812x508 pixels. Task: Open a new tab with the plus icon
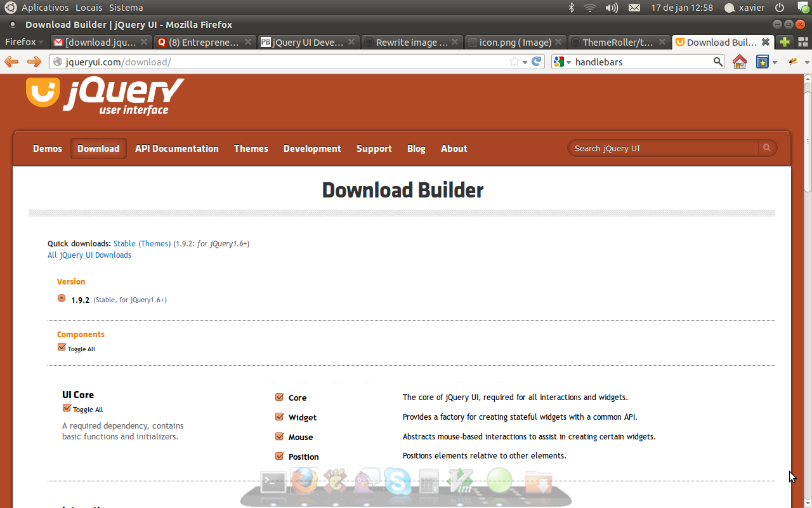point(785,43)
